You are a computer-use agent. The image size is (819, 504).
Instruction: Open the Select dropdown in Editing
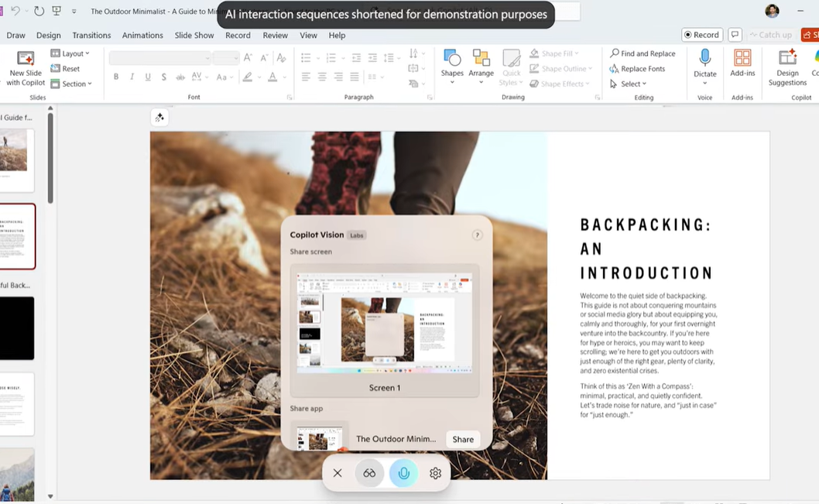(x=631, y=84)
